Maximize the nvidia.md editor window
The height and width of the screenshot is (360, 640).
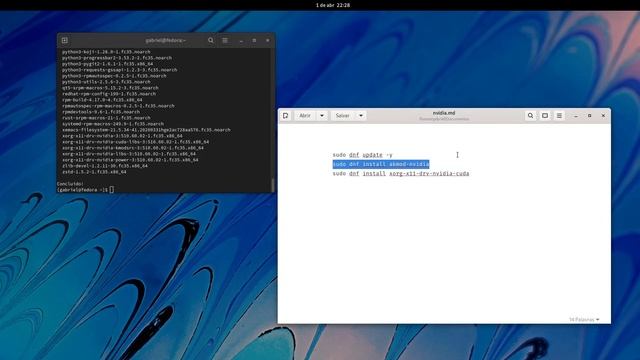tap(589, 116)
